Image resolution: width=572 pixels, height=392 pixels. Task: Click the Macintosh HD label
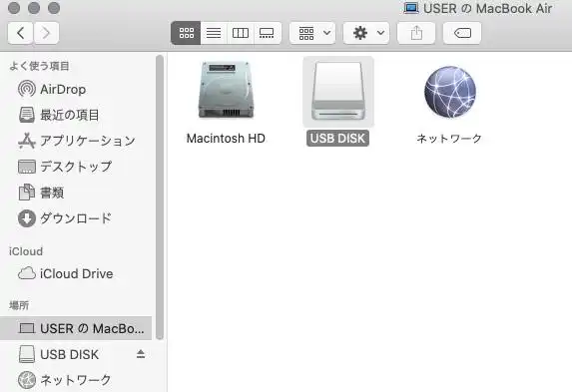point(226,139)
